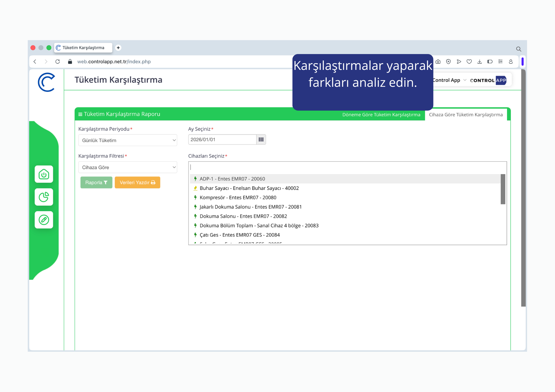This screenshot has height=392, width=555.
Task: Reload the page
Action: pyautogui.click(x=57, y=62)
